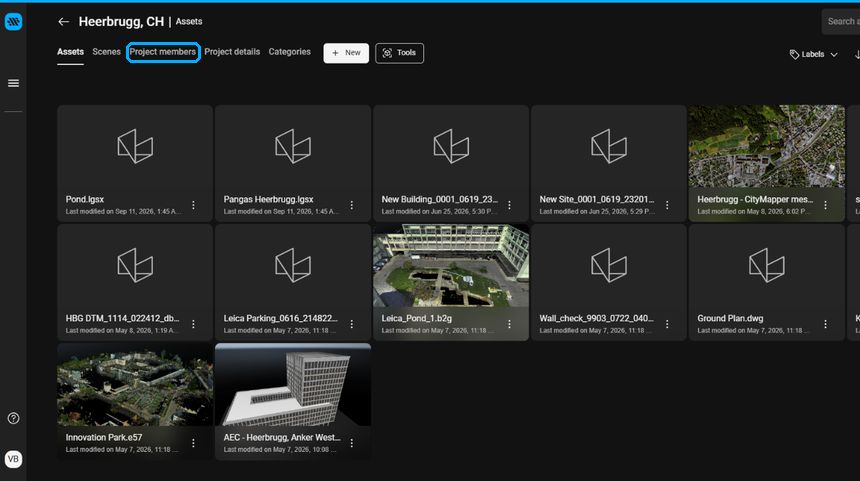Open the VB user avatar
This screenshot has width=860, height=481.
pos(13,459)
